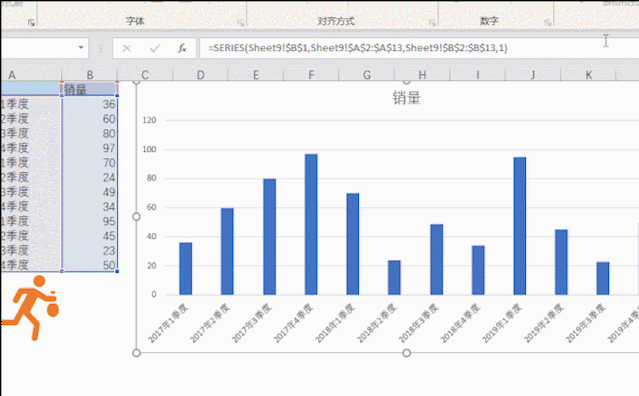The image size is (639, 396).
Task: Click the chart's bottom-left corner handle
Action: [137, 353]
